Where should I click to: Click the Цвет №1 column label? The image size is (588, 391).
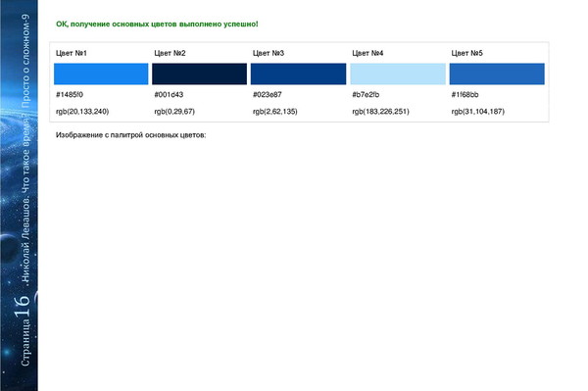72,53
